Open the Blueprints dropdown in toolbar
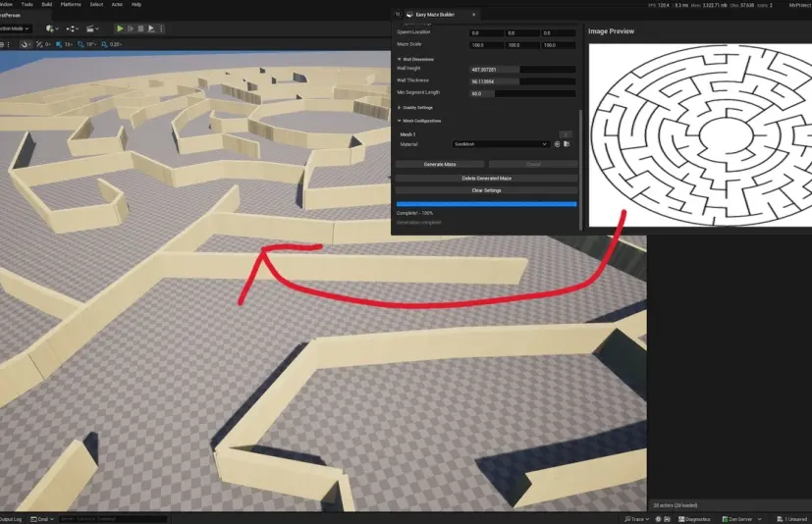 pyautogui.click(x=73, y=29)
